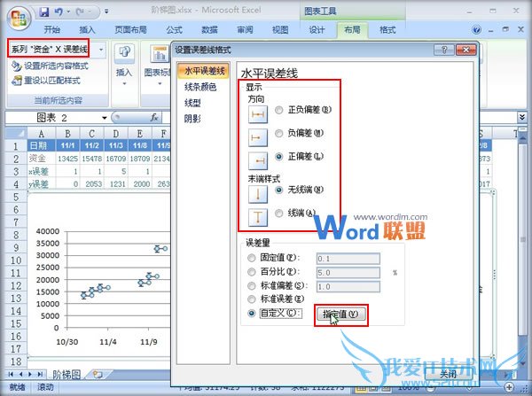Viewport: 532px width, 396px height.
Task: Click column header D
Action: tap(116, 134)
